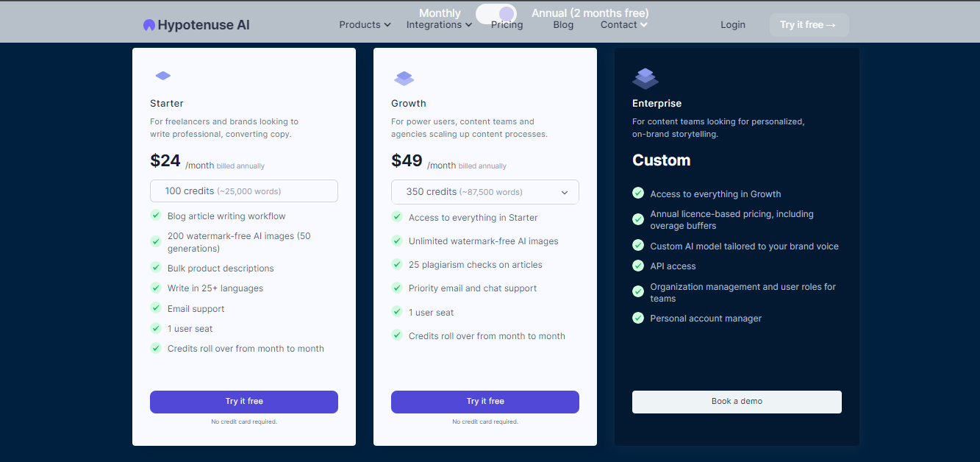Click checkmark beside API access

pos(638,266)
